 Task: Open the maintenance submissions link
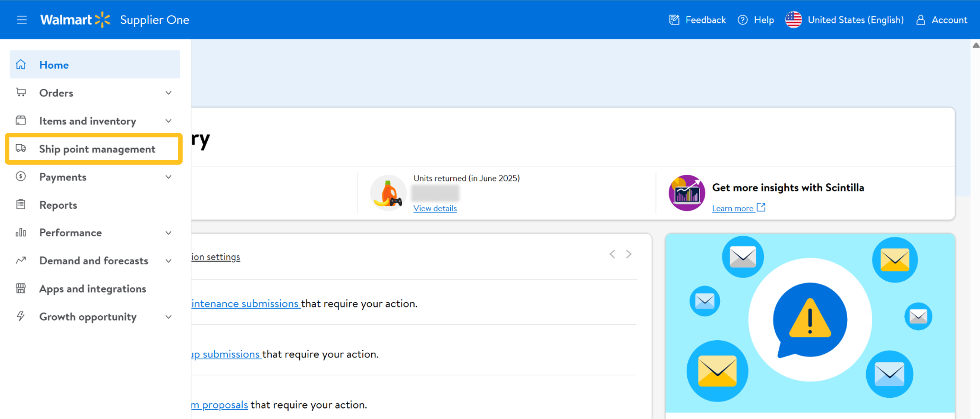245,303
